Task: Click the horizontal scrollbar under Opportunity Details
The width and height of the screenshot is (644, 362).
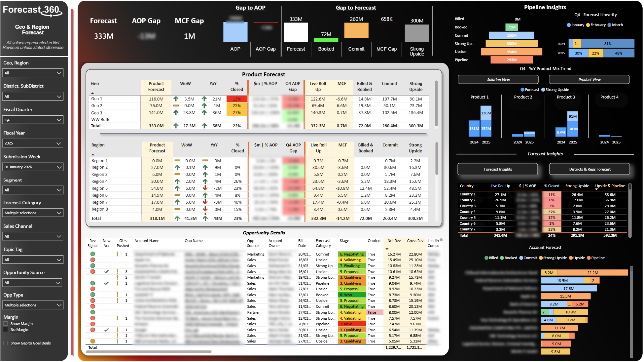Action: click(149, 351)
